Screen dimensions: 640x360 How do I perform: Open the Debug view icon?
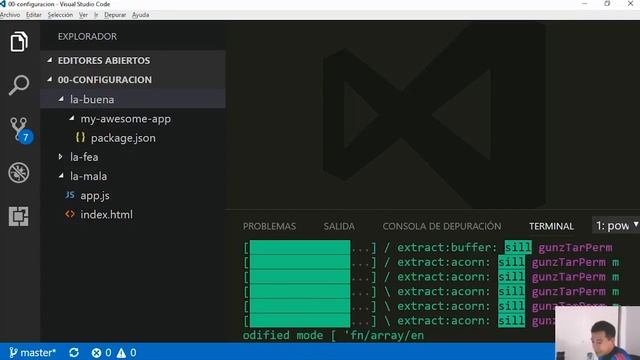click(19, 173)
